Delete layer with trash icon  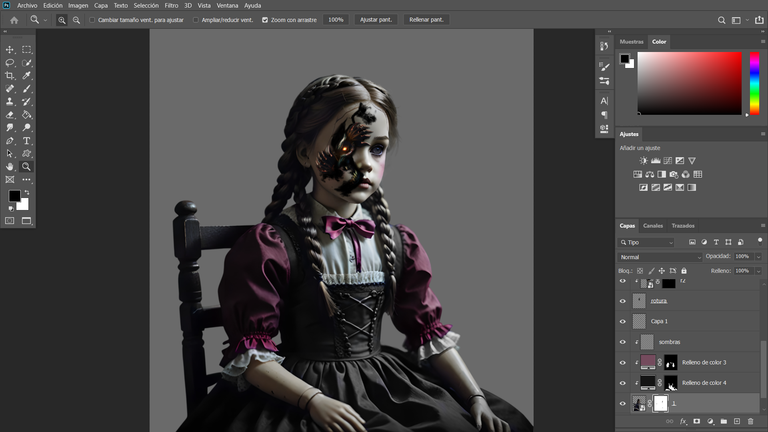point(750,421)
